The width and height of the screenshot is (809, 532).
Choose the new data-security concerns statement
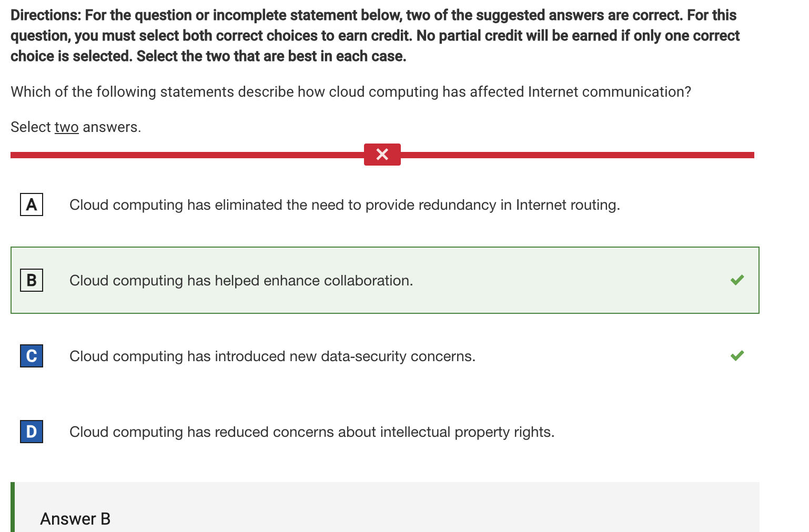(x=272, y=356)
